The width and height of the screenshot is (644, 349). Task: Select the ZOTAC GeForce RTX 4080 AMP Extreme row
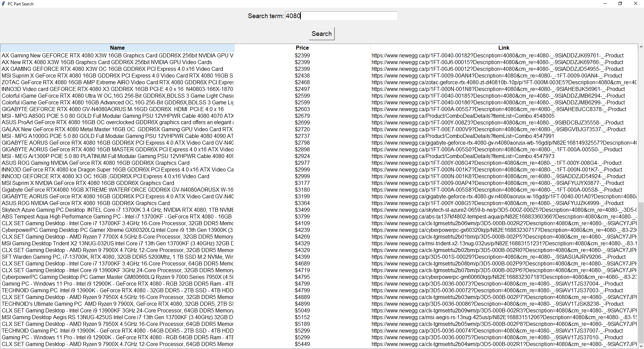coord(319,82)
